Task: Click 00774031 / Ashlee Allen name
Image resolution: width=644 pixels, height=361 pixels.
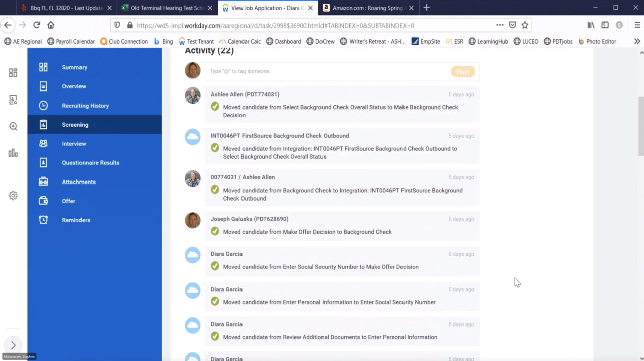Action: pyautogui.click(x=243, y=177)
